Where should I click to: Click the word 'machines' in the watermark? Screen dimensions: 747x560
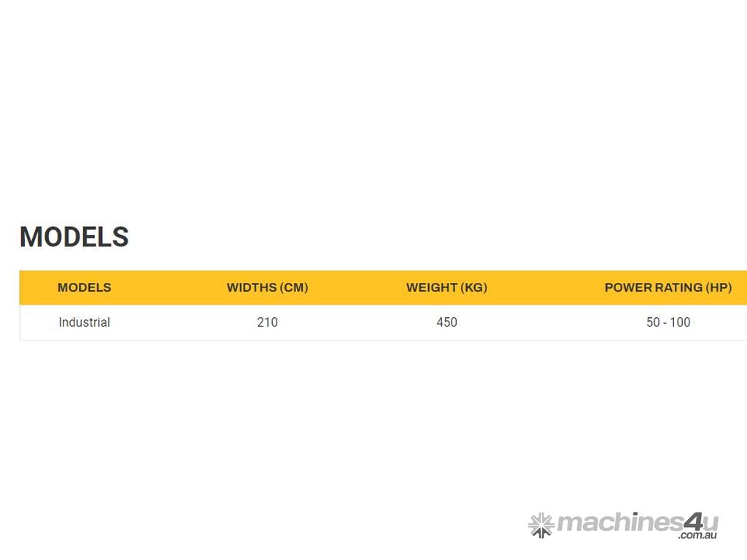point(619,523)
